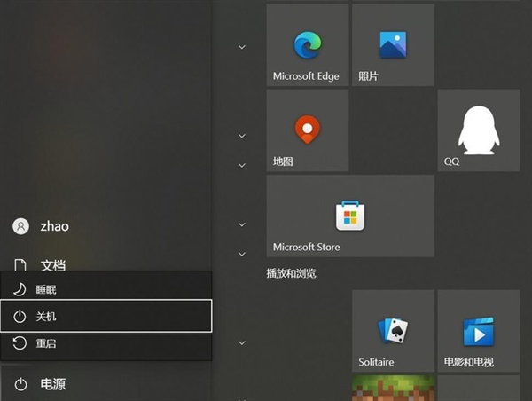Viewport: 532px width, 401px height.
Task: Open the 文档 documents folder
Action: pos(53,264)
